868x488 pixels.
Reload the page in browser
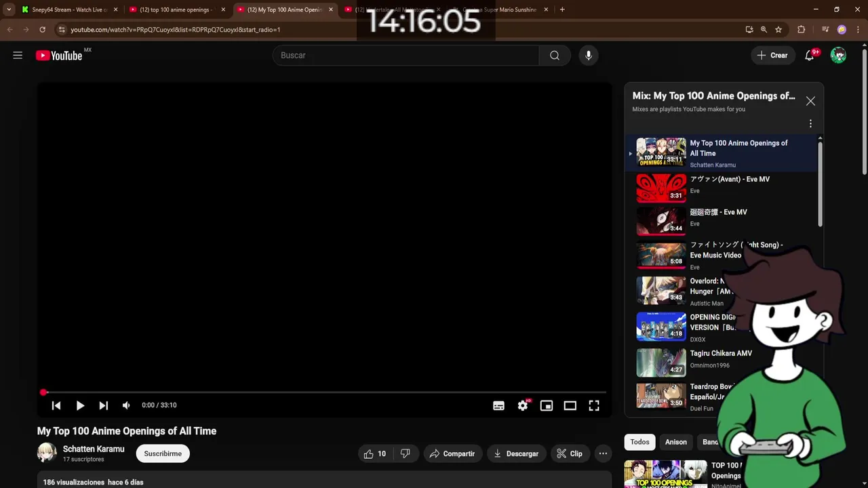tap(42, 30)
